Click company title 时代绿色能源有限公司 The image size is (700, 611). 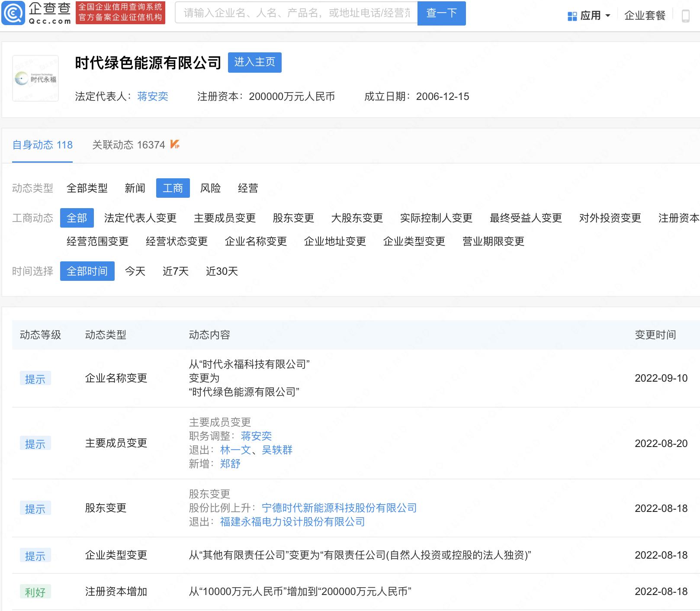click(148, 63)
